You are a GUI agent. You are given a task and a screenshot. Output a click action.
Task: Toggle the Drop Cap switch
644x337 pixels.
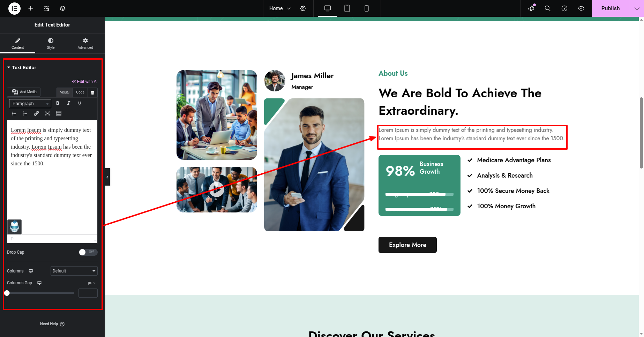pos(88,252)
